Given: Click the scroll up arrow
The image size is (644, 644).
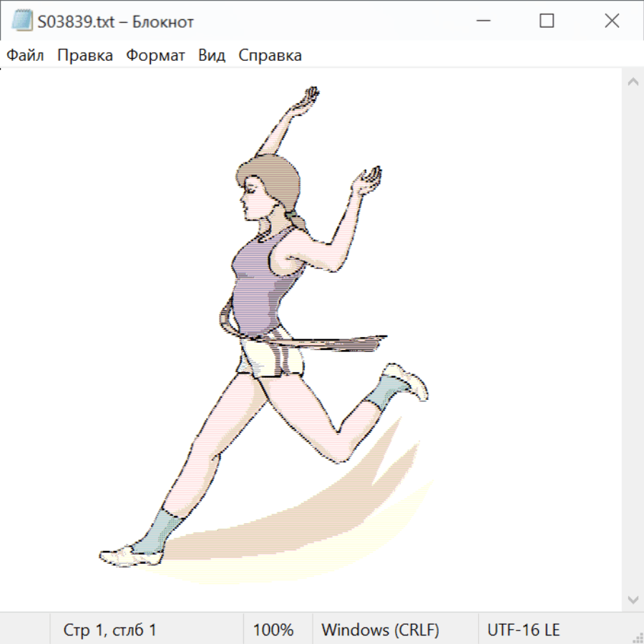Looking at the screenshot, I should pyautogui.click(x=633, y=82).
